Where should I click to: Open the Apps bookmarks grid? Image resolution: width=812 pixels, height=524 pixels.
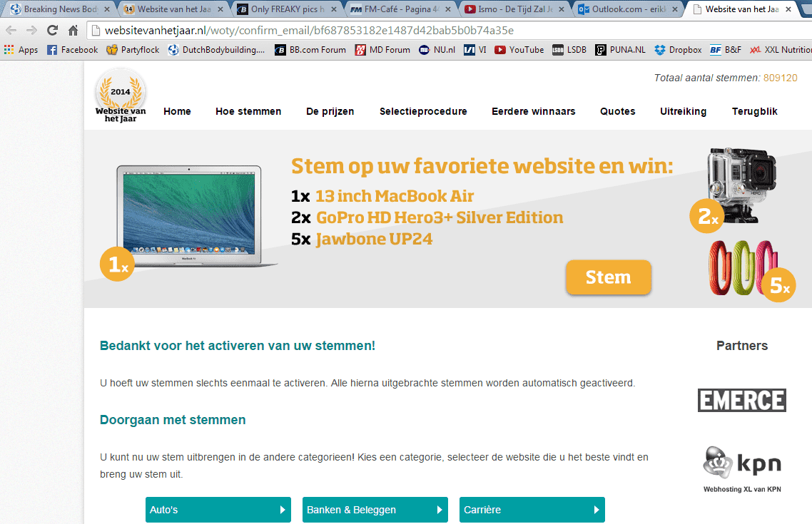tap(21, 50)
